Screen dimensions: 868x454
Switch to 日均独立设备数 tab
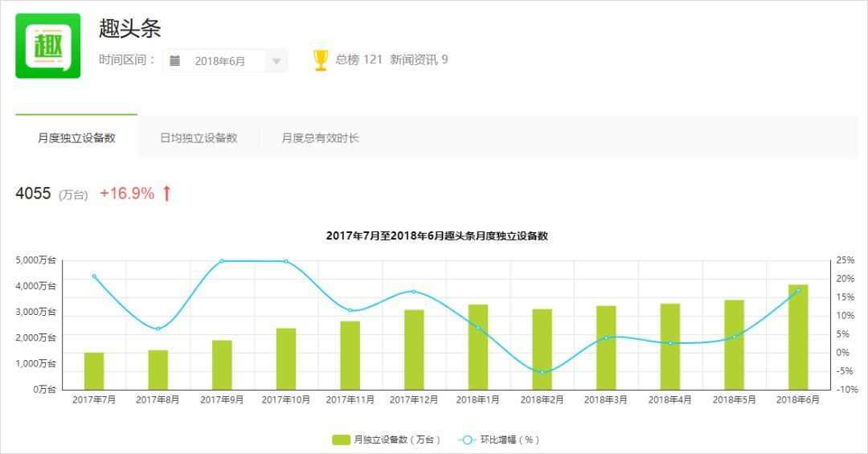click(x=199, y=138)
